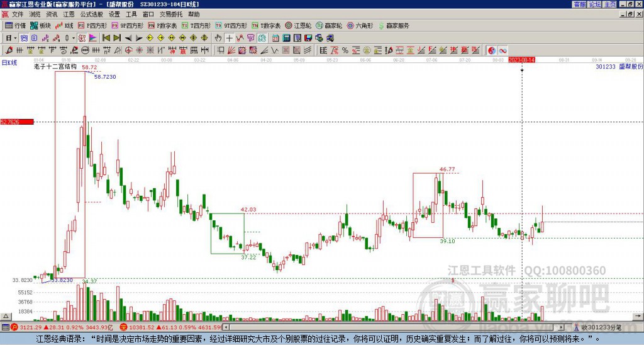This screenshot has width=644, height=345.
Task: Toggle the yin-yang icon button
Action: 492,50
